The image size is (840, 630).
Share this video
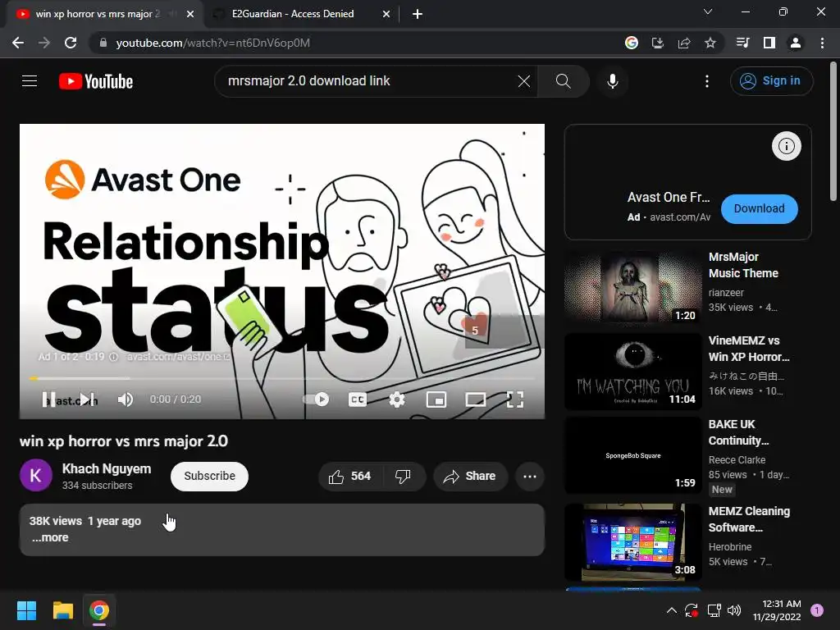click(470, 477)
